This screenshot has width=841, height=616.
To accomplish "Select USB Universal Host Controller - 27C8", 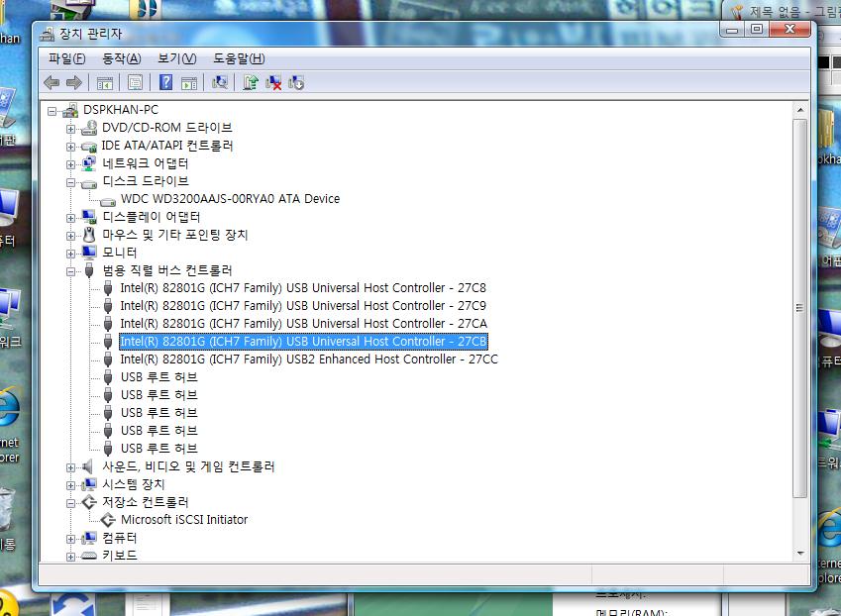I will 303,288.
